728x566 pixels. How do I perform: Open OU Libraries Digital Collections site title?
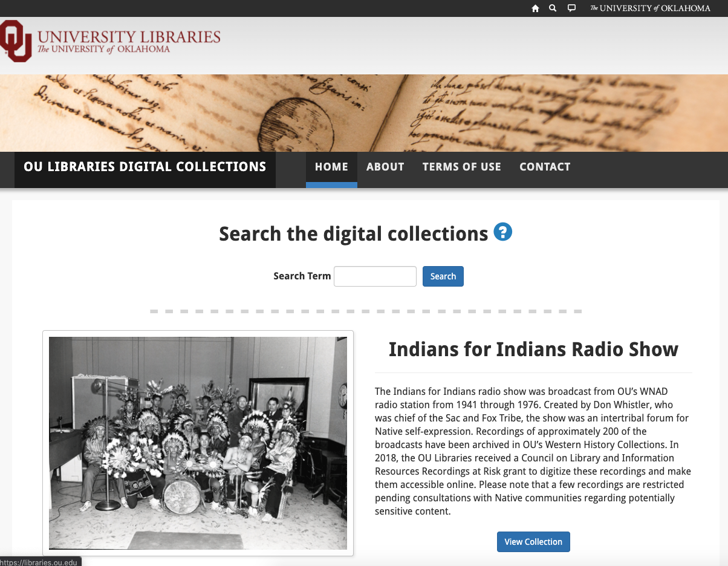click(x=145, y=167)
